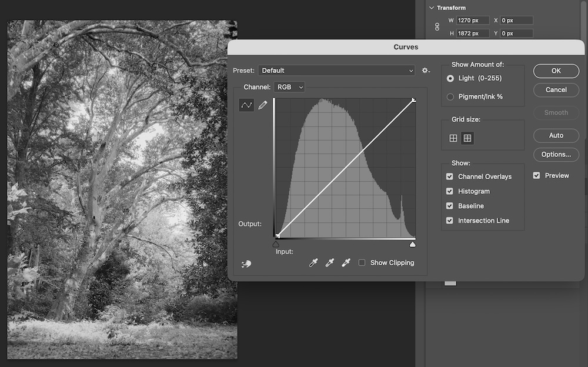
Task: Pick the black point eyedropper
Action: [x=313, y=263]
